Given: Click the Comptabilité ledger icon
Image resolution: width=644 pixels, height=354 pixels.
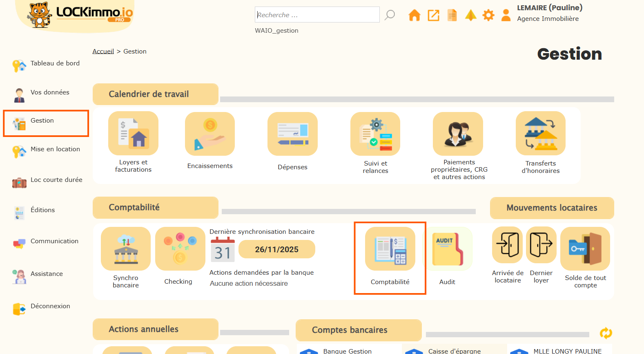Looking at the screenshot, I should coord(390,249).
